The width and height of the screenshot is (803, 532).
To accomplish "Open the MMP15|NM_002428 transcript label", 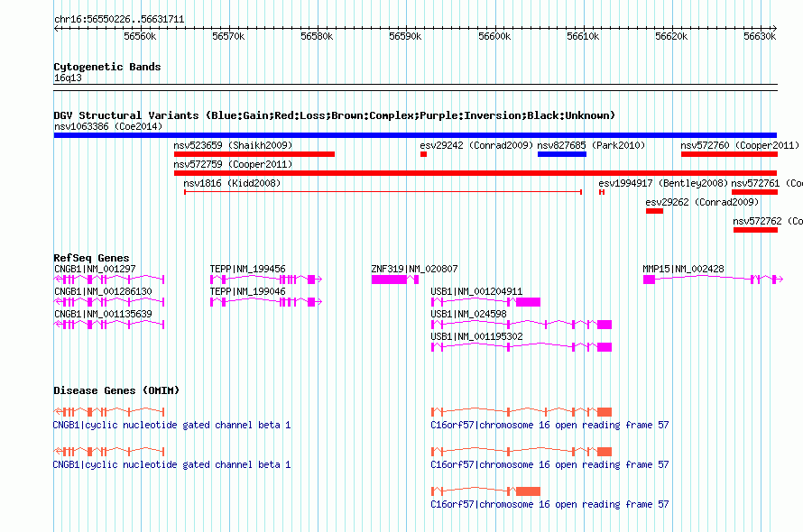I will click(683, 269).
